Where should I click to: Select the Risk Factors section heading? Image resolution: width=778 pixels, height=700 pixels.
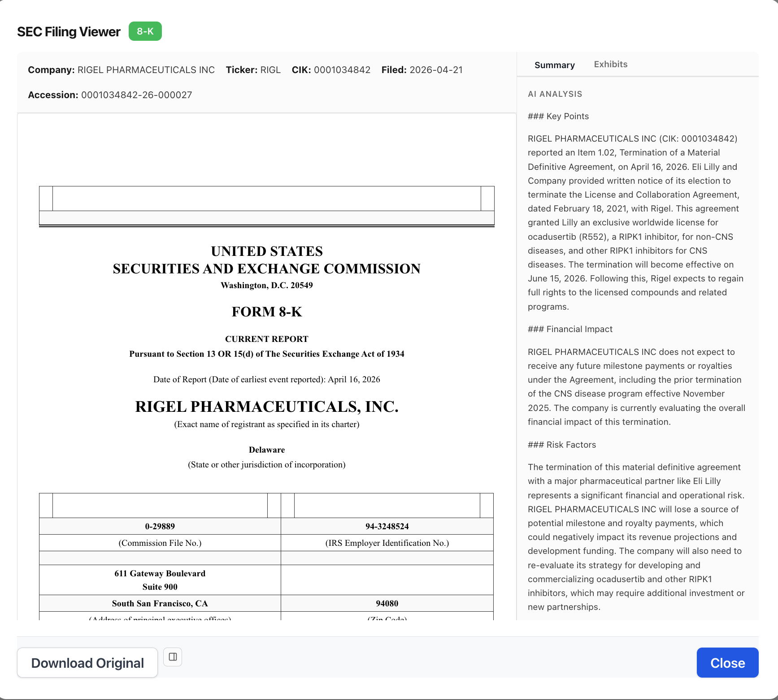point(562,444)
